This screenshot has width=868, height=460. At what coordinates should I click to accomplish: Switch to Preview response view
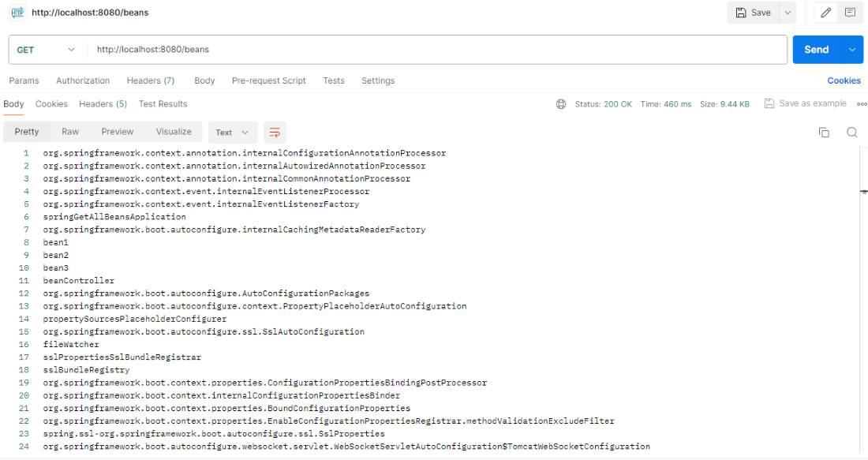pos(118,132)
